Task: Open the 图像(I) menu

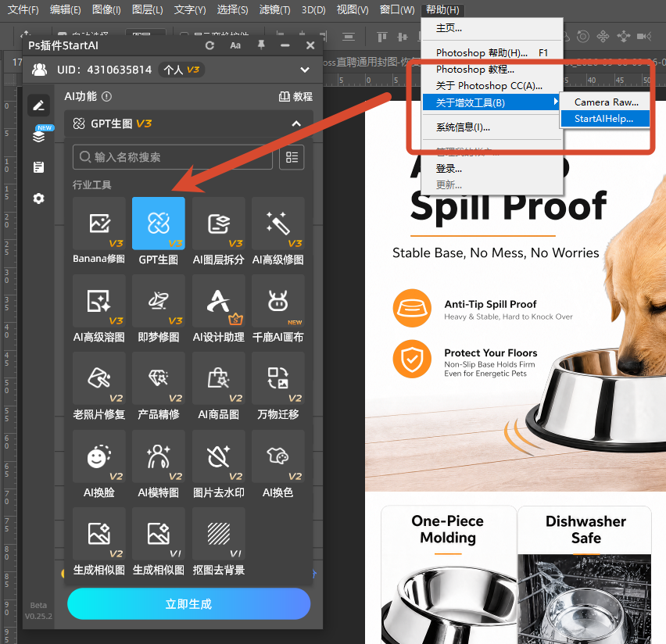Action: click(106, 9)
